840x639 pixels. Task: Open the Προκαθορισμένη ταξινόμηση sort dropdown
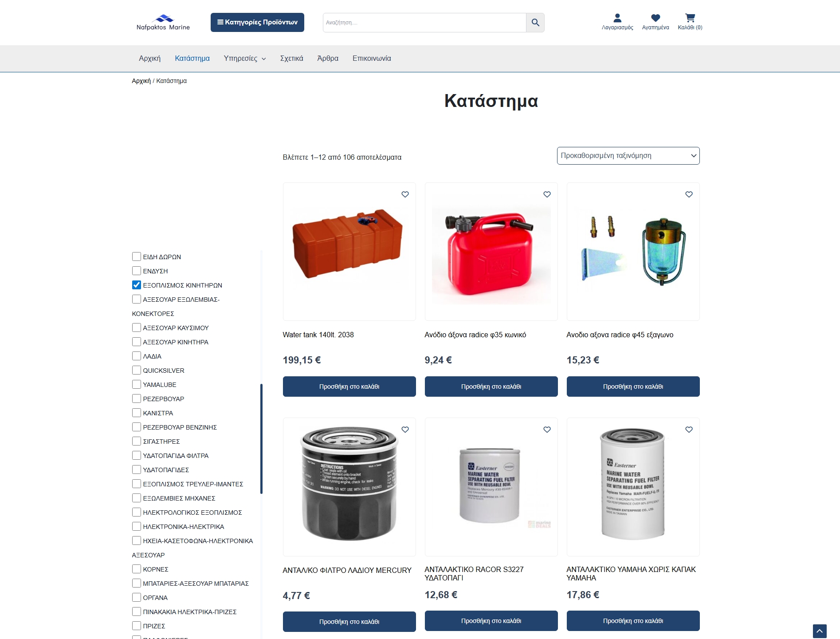tap(628, 156)
